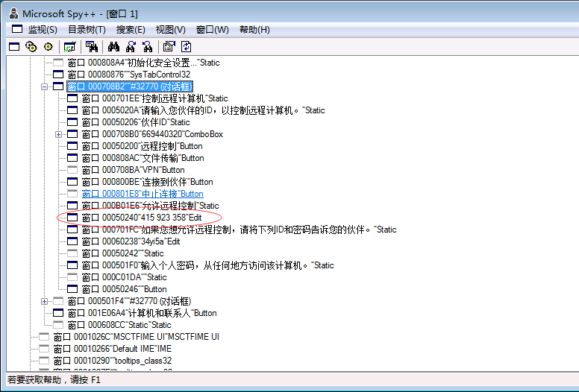
Task: Click the Threads gear toolbar icon
Action: [48, 47]
